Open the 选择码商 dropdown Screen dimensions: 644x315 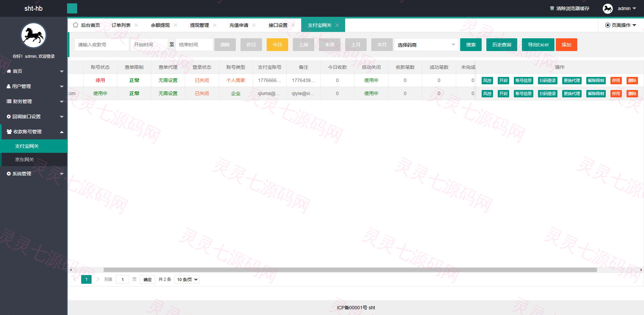click(426, 45)
